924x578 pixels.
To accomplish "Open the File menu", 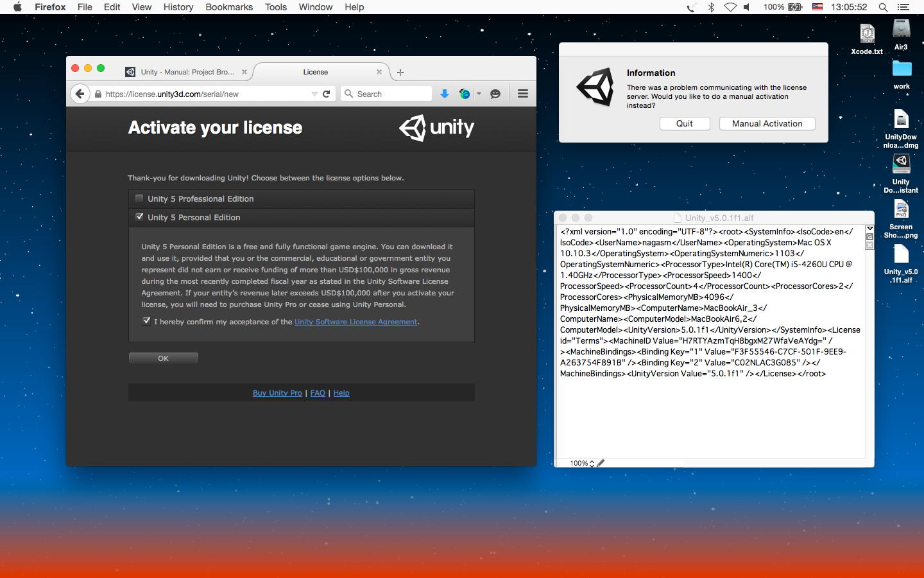I will 85,7.
